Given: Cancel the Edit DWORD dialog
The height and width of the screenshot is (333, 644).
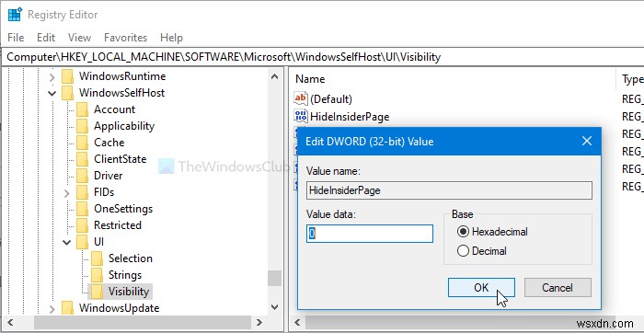Looking at the screenshot, I should [558, 287].
